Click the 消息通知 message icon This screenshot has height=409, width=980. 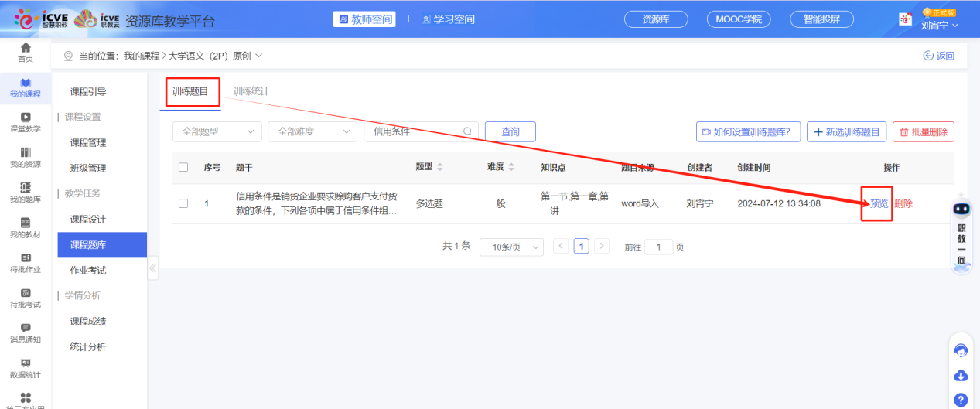26,328
